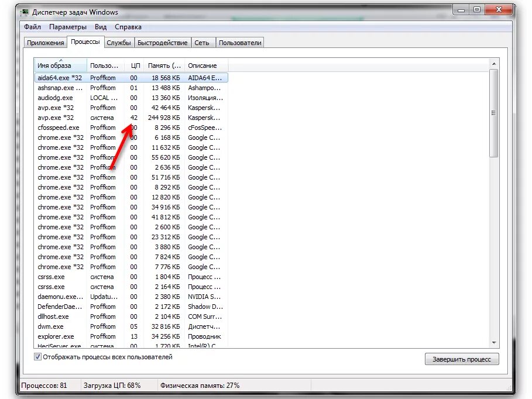The height and width of the screenshot is (399, 532).
Task: Select avp.exe using 244 928 КБ memory
Action: tap(131, 118)
